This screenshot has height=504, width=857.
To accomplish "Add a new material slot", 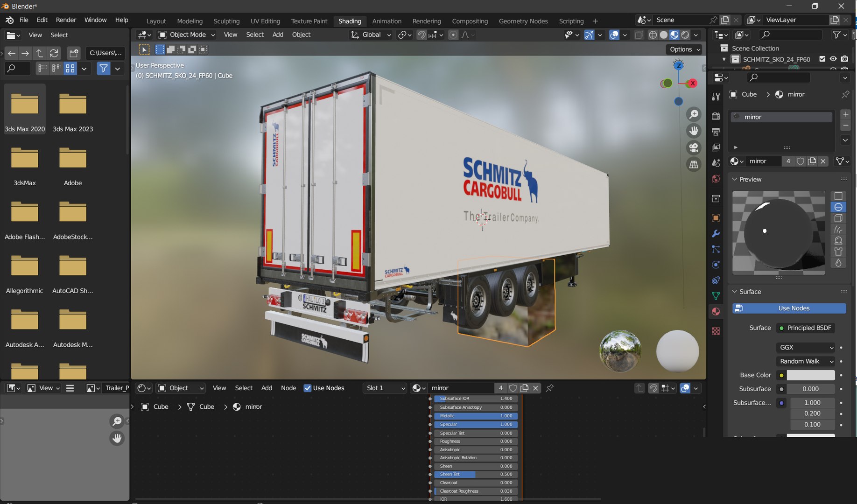I will click(845, 114).
